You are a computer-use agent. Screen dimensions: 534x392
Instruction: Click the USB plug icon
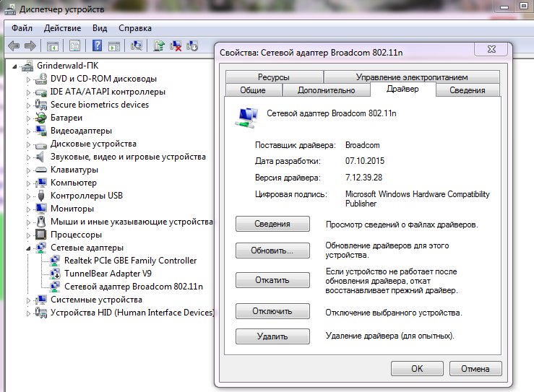coord(41,196)
